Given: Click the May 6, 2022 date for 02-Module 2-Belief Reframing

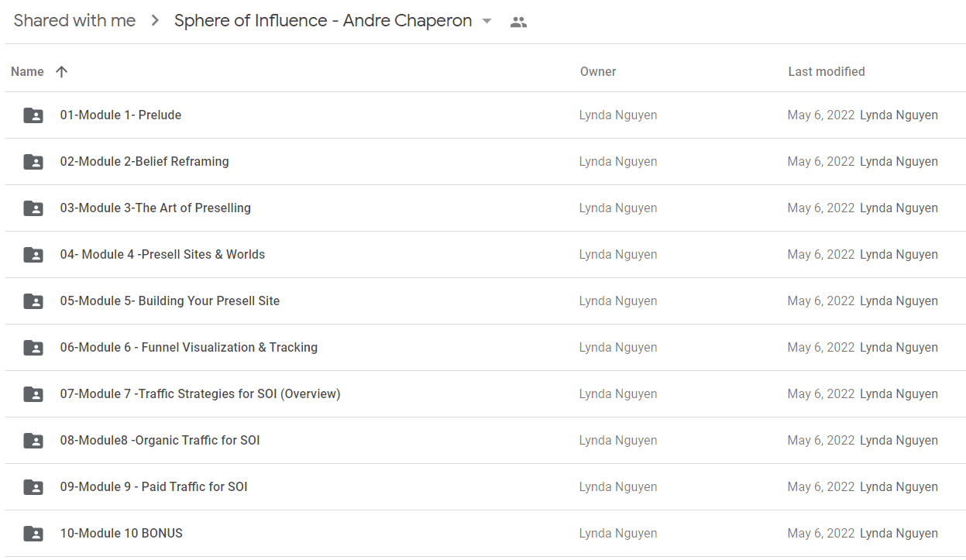Looking at the screenshot, I should (x=821, y=161).
